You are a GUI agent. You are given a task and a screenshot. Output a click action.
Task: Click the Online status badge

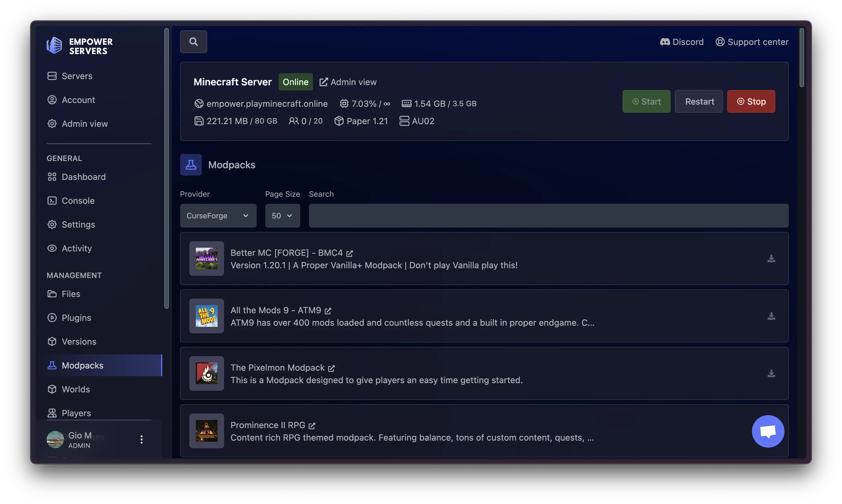point(295,82)
